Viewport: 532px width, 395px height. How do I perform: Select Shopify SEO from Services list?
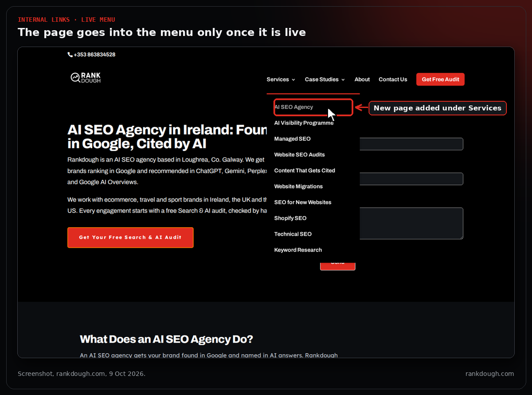290,218
